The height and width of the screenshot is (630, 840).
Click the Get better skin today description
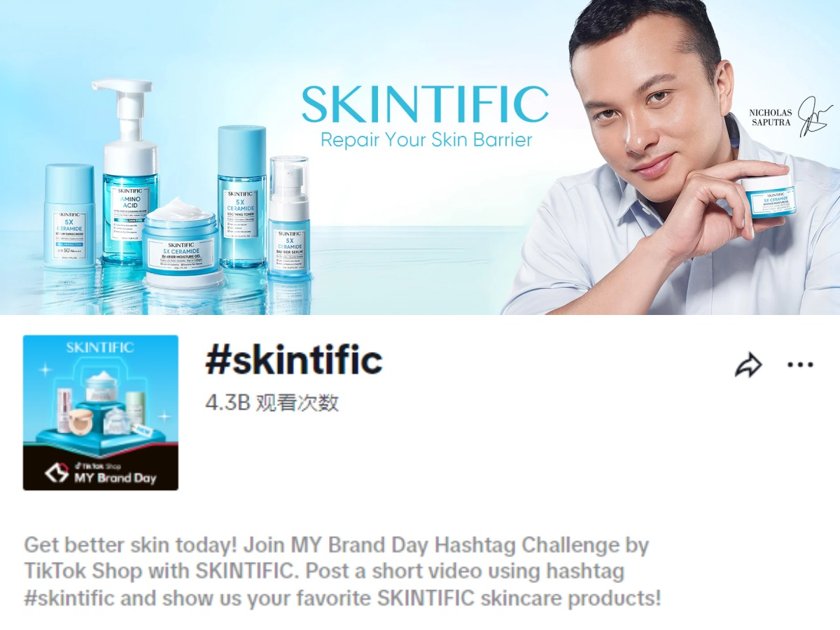(x=342, y=572)
